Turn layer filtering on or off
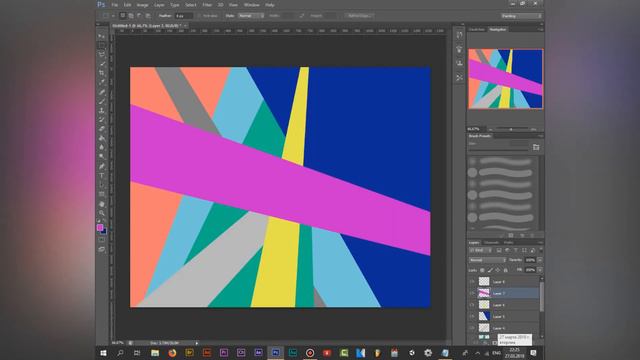The image size is (640, 360). [x=541, y=250]
